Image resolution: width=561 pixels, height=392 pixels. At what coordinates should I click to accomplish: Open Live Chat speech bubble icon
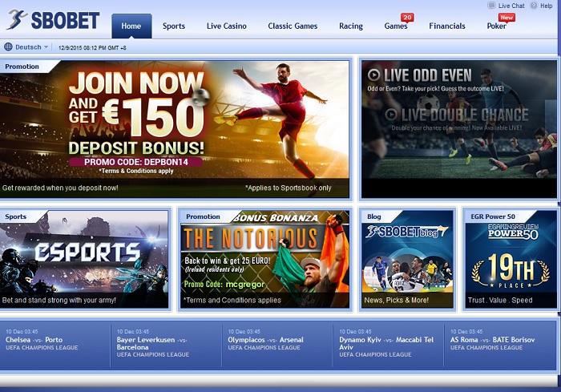[491, 6]
